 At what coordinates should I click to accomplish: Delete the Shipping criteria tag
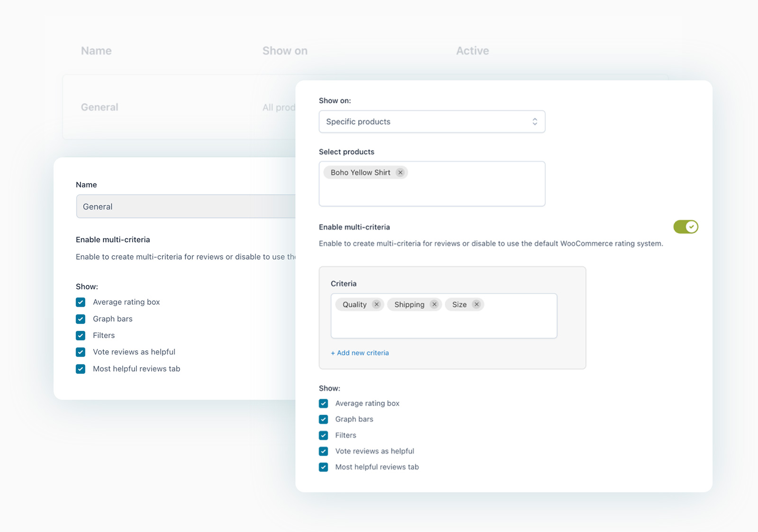(434, 304)
